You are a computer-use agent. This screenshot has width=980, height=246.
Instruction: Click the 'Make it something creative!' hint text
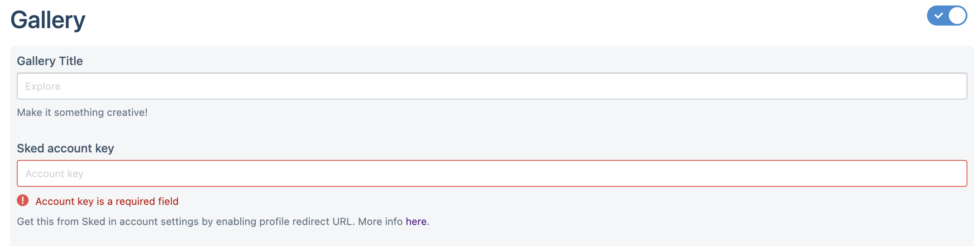(82, 112)
